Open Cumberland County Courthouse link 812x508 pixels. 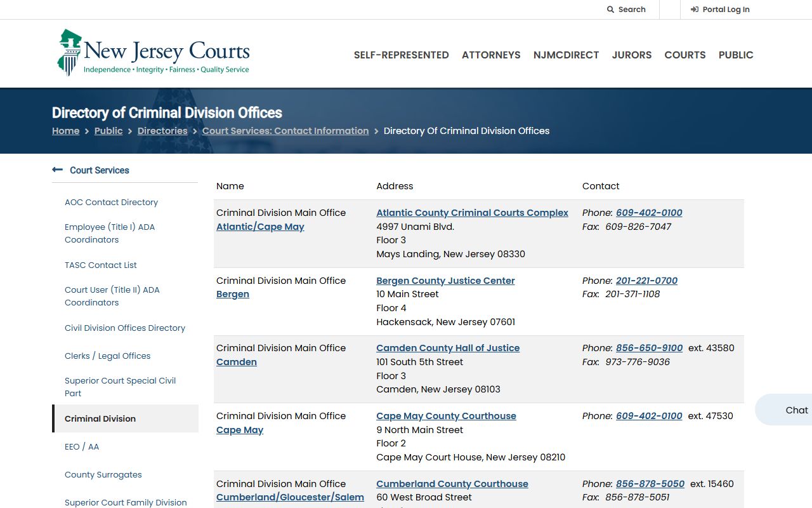[x=452, y=484]
